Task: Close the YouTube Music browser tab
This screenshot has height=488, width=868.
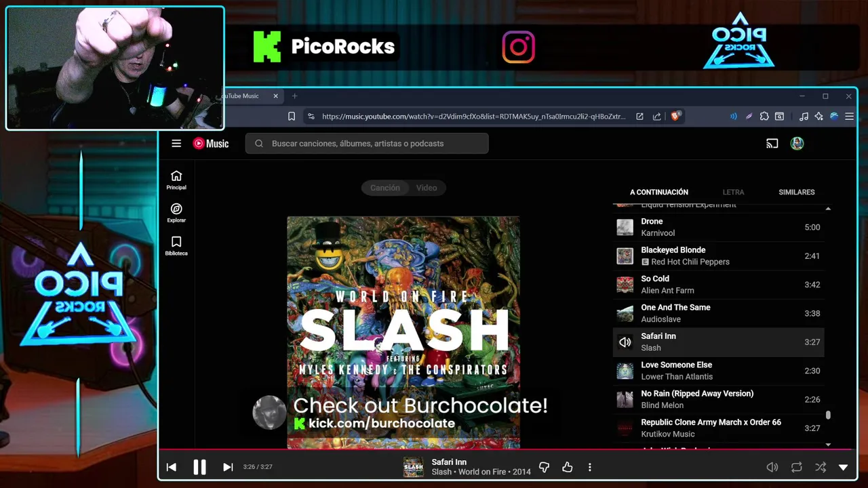Action: point(276,96)
